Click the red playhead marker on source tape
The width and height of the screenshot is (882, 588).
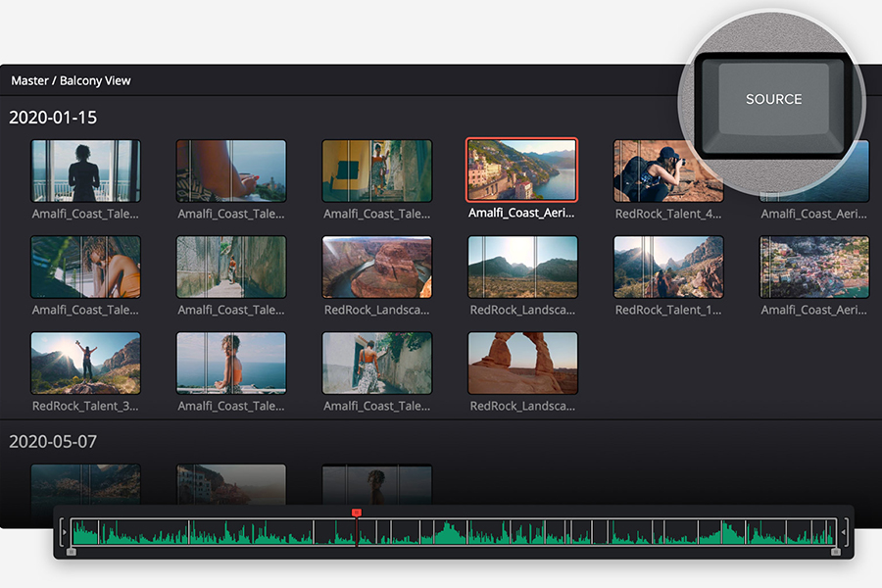356,513
